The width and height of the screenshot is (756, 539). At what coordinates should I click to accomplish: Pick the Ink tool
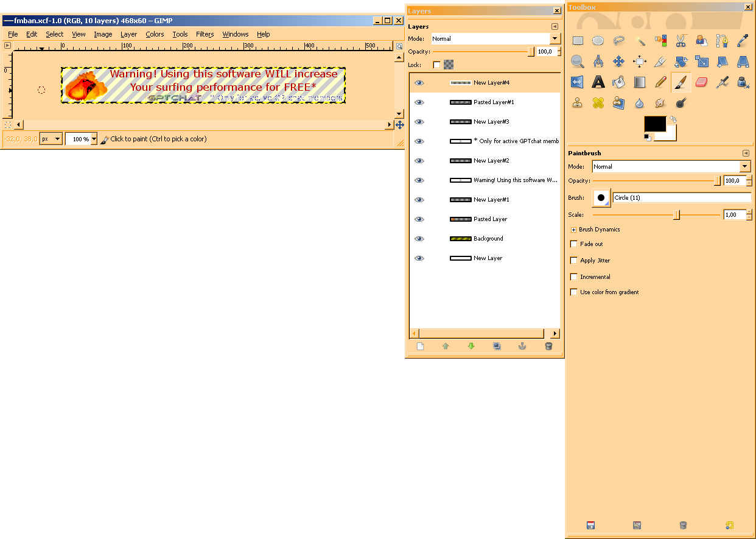pos(743,82)
